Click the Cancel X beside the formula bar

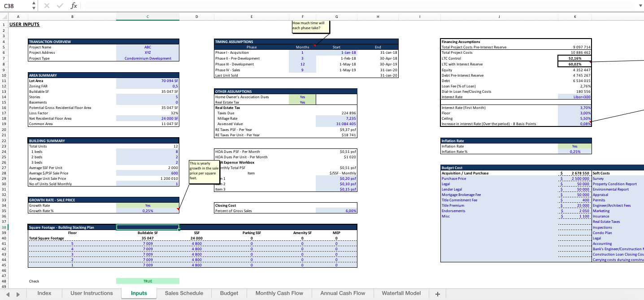47,5
